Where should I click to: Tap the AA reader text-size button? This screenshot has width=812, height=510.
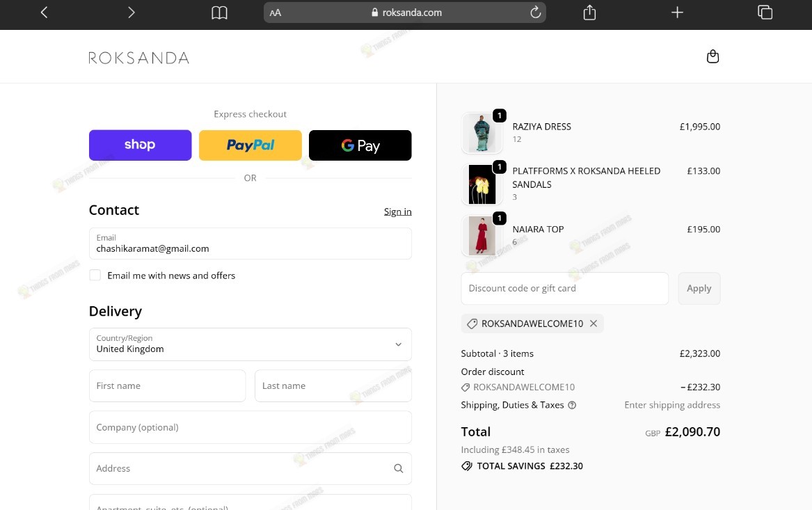(x=276, y=13)
